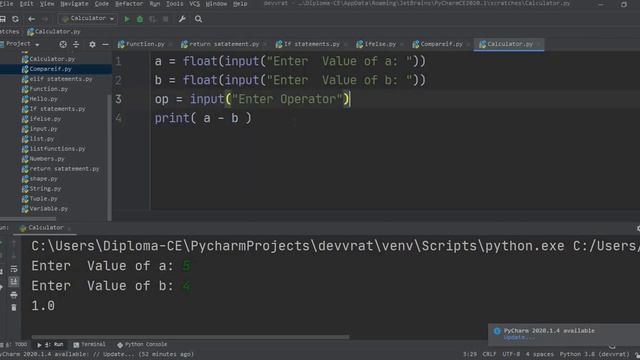Toggle soft-wrap icon in Run panel
Viewport: 640px width, 360px height.
coord(13,269)
